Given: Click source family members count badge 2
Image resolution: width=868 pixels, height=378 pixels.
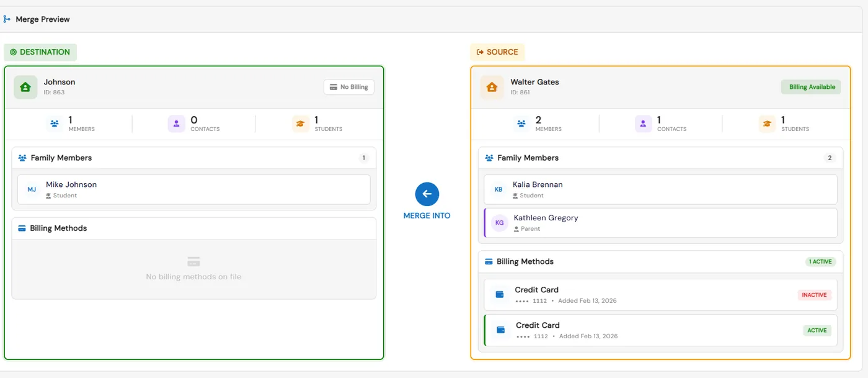Looking at the screenshot, I should [830, 158].
